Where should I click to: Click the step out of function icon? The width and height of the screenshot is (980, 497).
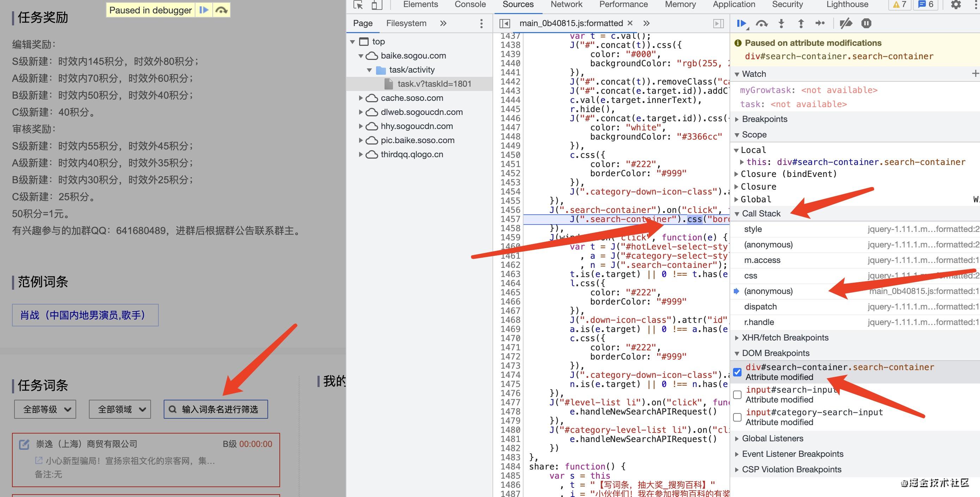[801, 23]
